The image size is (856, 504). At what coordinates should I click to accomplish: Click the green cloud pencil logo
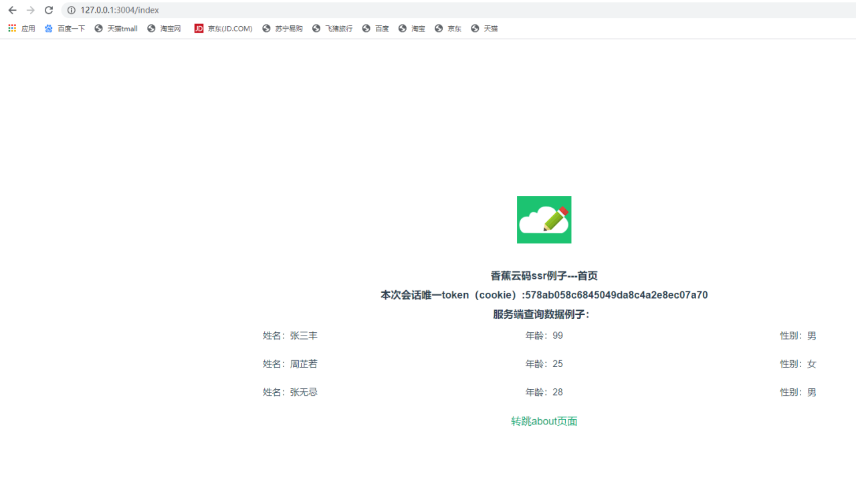544,219
